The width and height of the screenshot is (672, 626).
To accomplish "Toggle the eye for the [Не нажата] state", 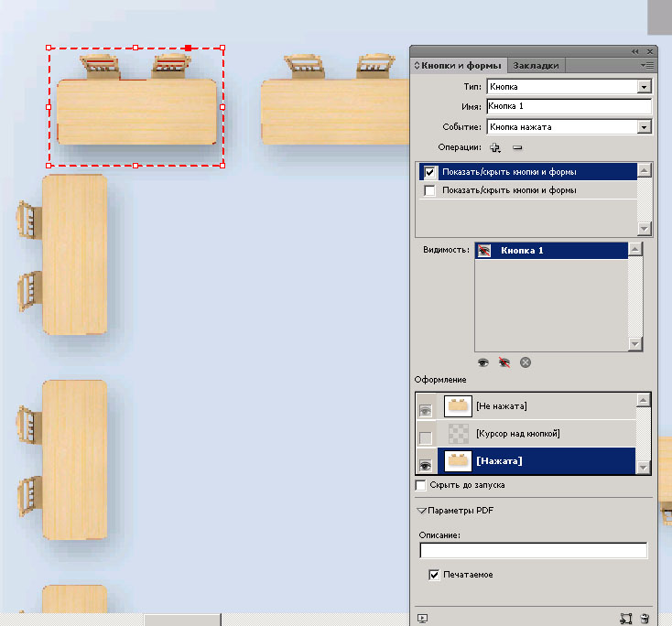I will point(425,411).
